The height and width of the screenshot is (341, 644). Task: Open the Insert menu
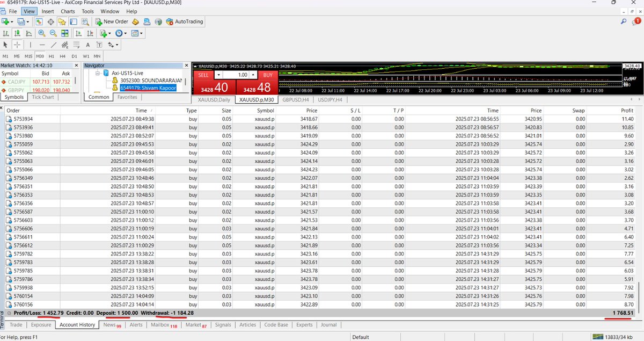tap(47, 11)
